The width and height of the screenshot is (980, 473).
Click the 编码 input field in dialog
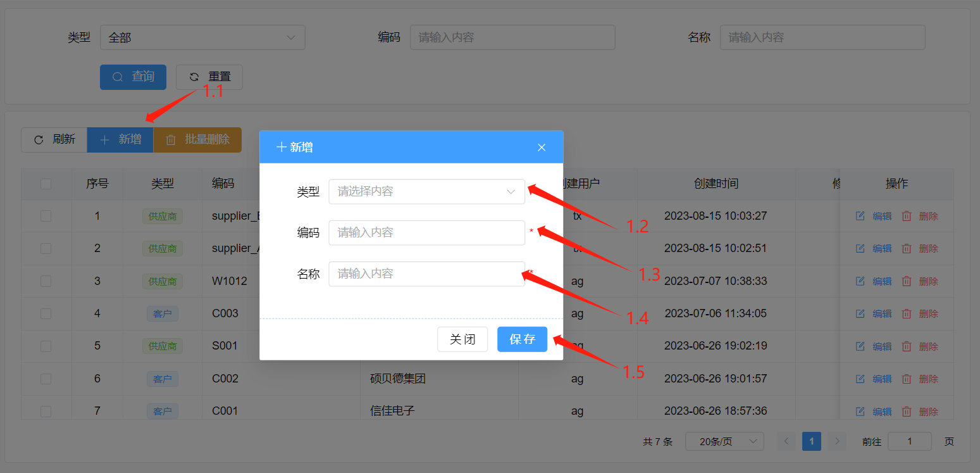click(426, 233)
